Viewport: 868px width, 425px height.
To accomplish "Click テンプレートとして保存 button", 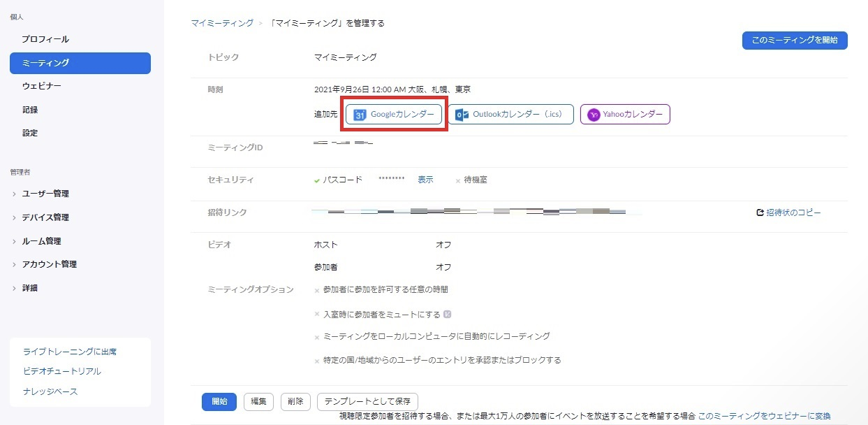I will 367,401.
